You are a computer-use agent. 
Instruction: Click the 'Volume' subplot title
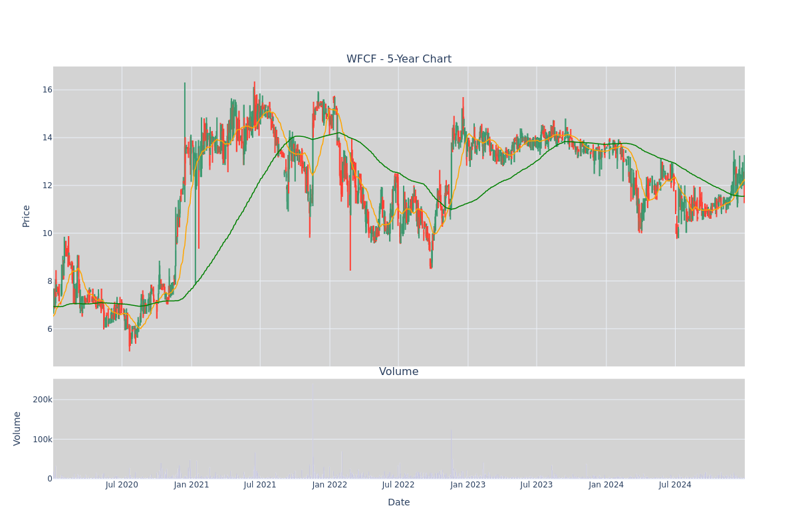tap(399, 372)
